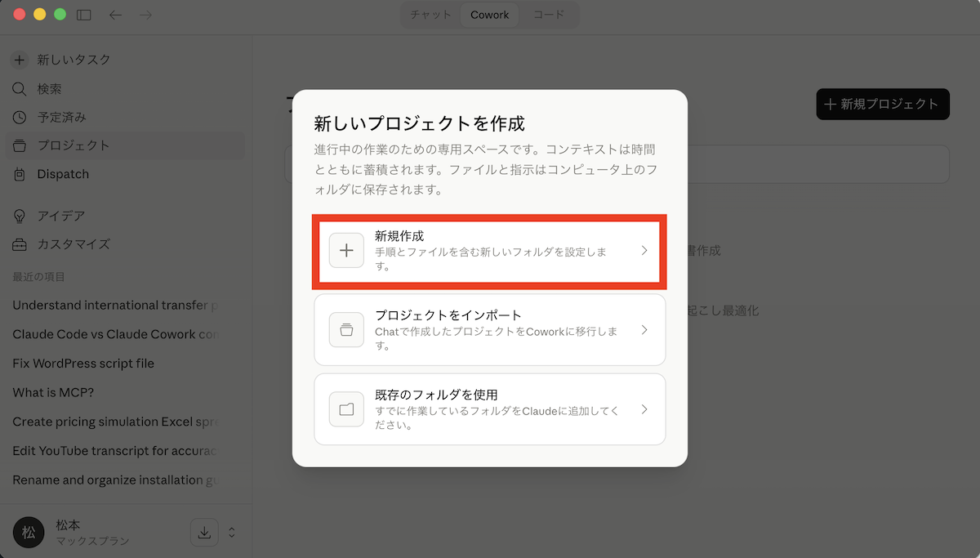Open 予定済み using the clock icon
Screen dimensions: 980x558
click(20, 117)
